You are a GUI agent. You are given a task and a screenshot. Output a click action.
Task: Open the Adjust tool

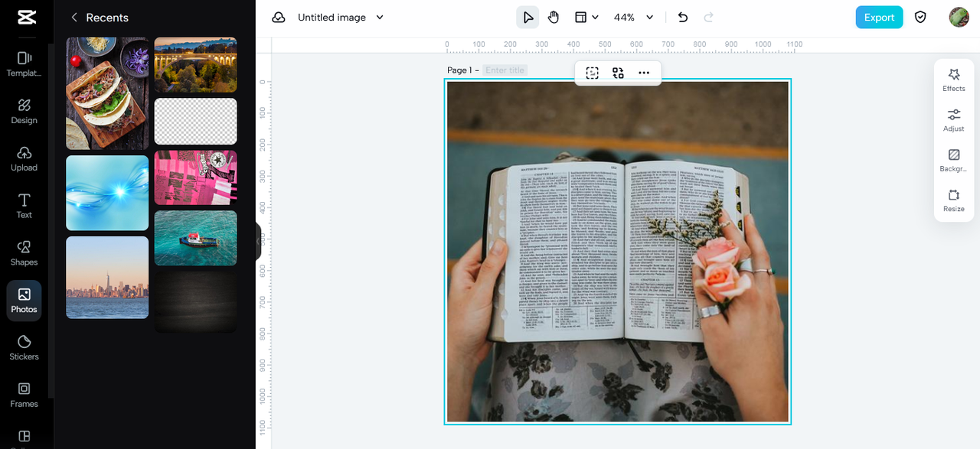[x=954, y=120]
